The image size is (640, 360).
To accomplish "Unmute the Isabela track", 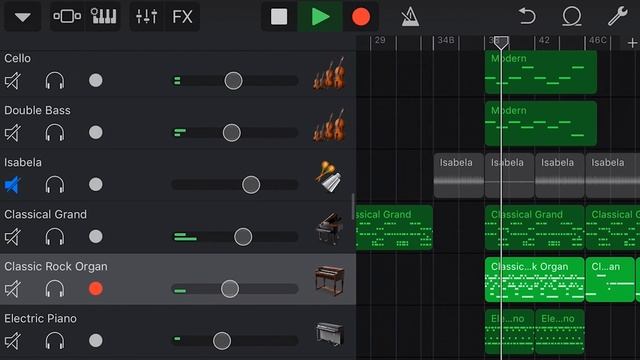I will 13,184.
